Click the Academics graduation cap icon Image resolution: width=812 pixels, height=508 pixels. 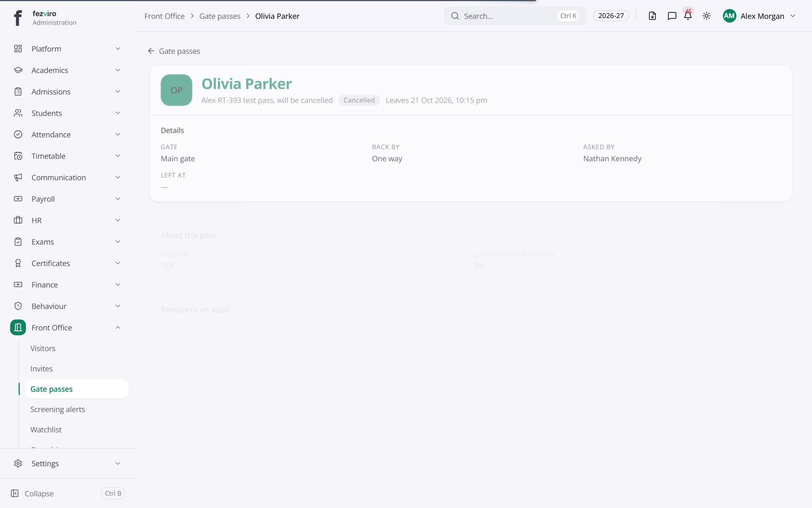click(x=18, y=70)
